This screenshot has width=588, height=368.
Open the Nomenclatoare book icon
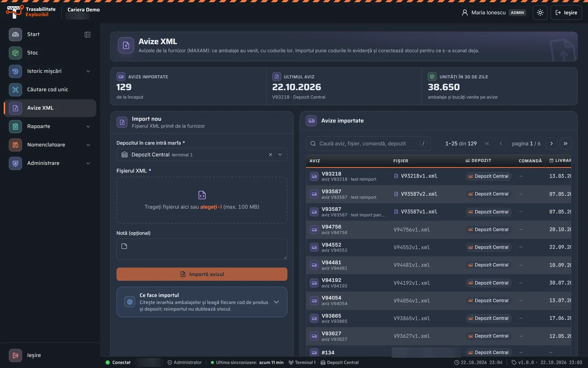(x=15, y=145)
